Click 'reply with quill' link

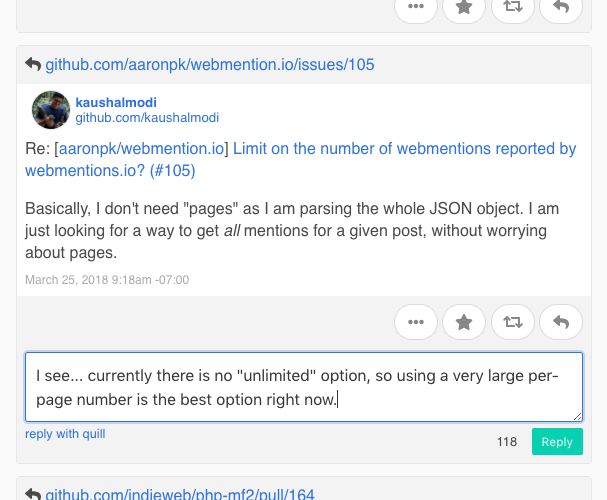(65, 434)
